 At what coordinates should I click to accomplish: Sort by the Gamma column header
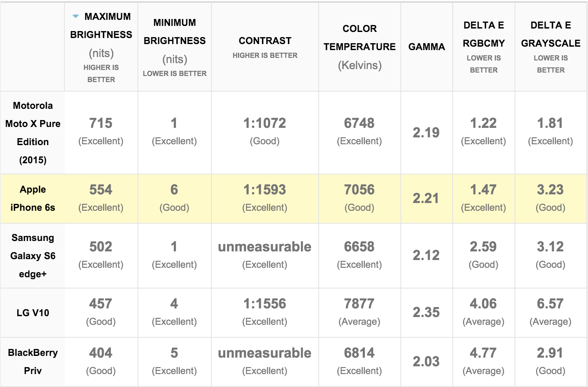point(427,47)
